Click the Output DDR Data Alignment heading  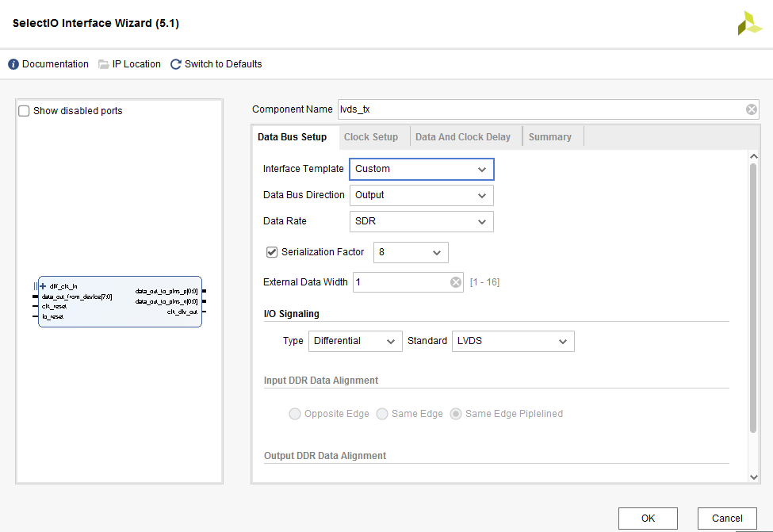[x=325, y=456]
